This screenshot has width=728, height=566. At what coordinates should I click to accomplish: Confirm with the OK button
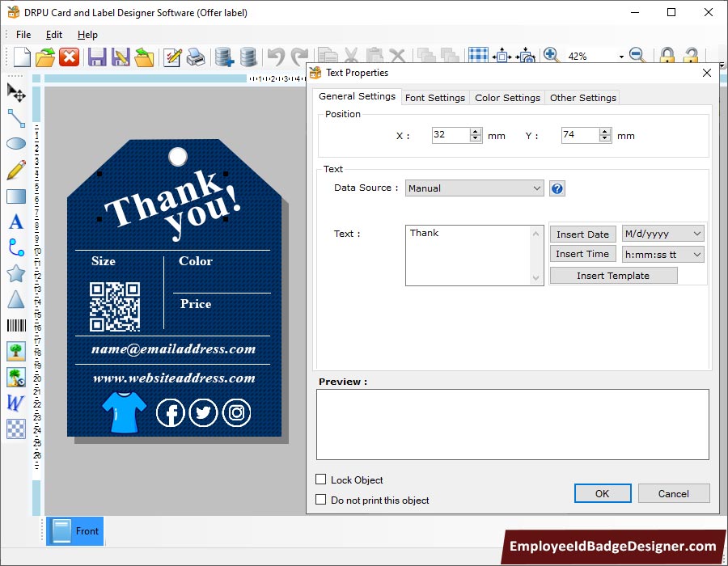click(x=603, y=493)
